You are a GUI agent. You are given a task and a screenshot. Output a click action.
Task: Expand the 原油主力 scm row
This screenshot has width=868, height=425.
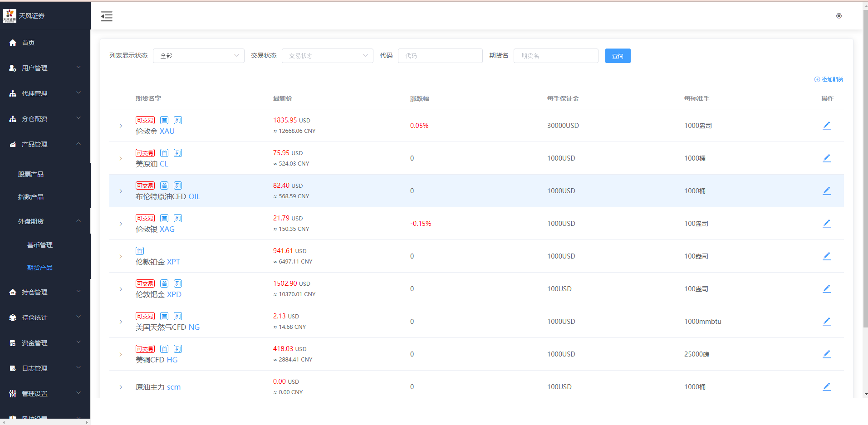121,387
